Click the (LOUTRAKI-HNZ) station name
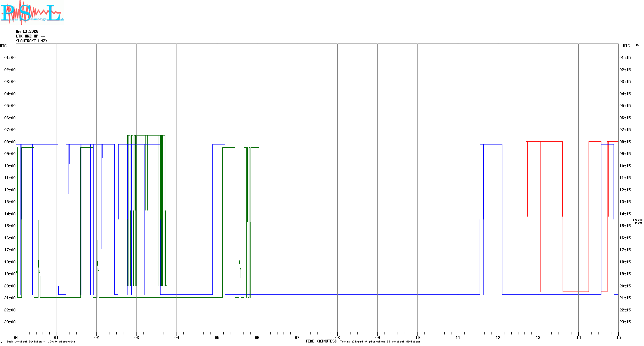Image resolution: width=644 pixels, height=346 pixels. click(x=31, y=41)
